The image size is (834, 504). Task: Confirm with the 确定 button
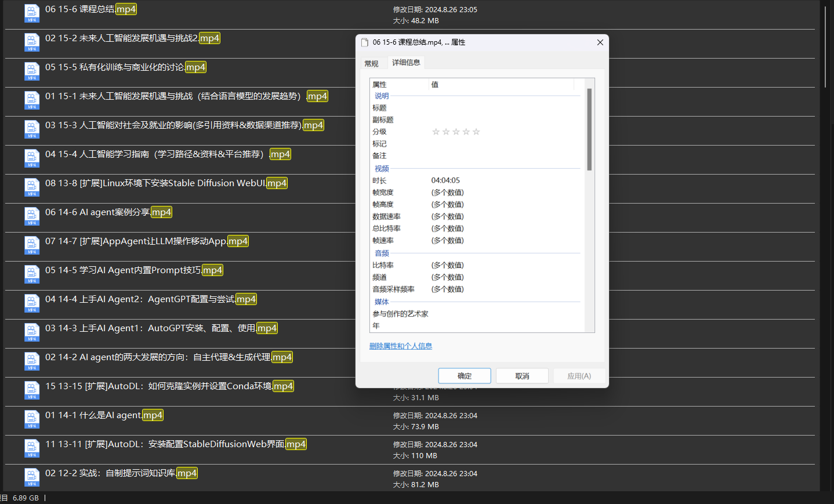point(465,376)
